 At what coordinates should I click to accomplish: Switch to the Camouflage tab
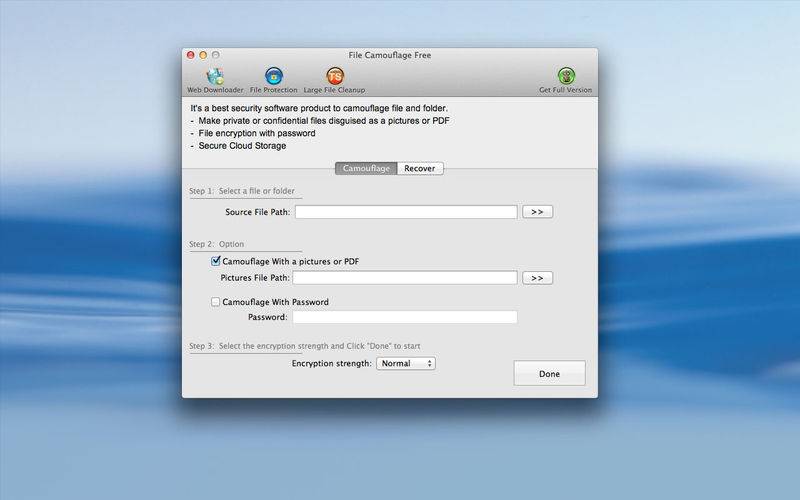pos(366,168)
